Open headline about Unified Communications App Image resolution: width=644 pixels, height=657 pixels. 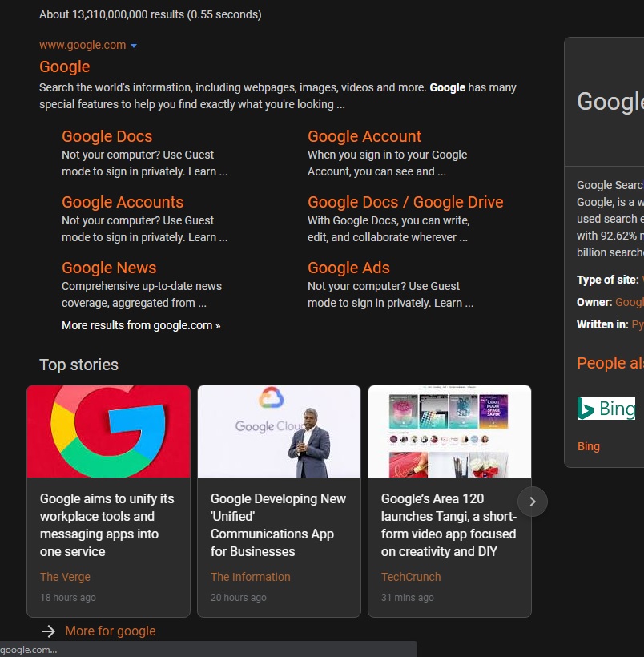[x=278, y=525]
